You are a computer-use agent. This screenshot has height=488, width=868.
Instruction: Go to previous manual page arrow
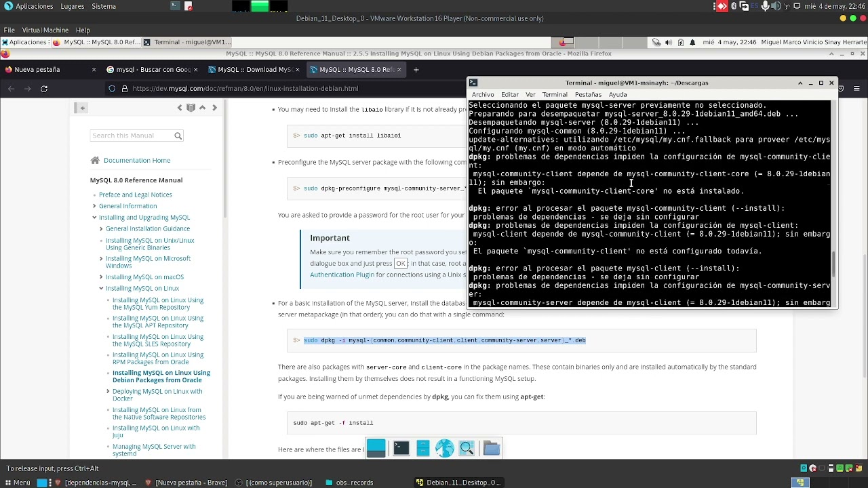tap(180, 108)
